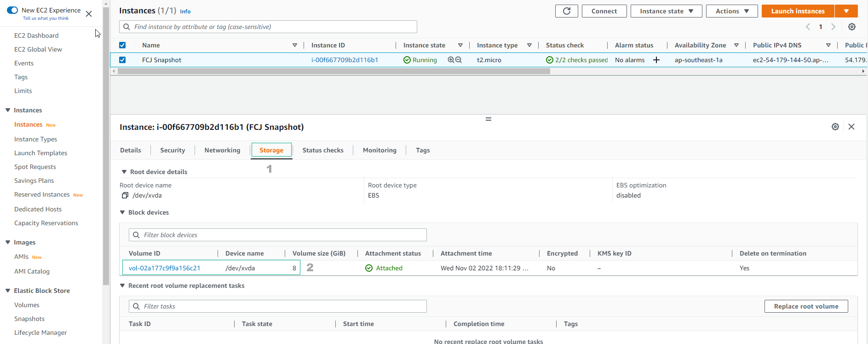Click Launch instances button
Screen dimensions: 868x344
798,11
